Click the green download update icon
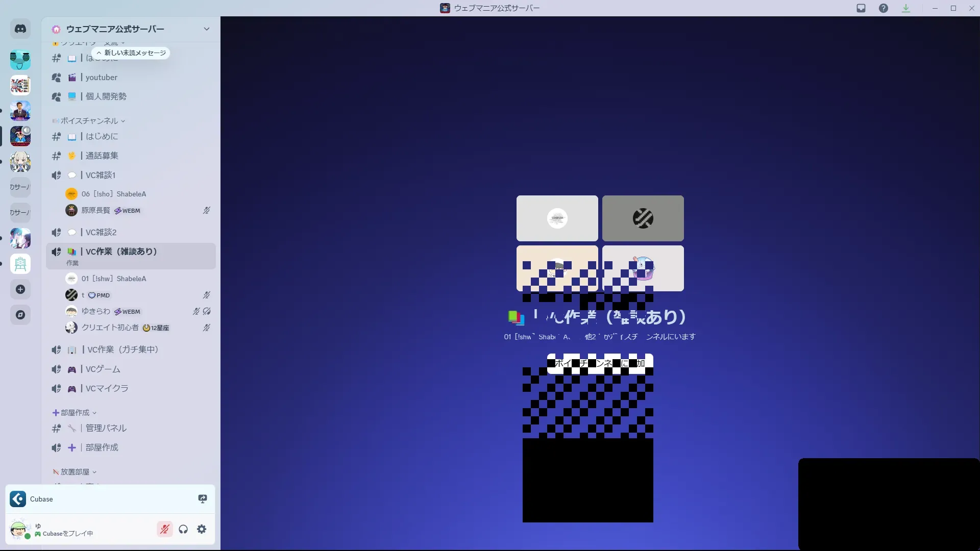This screenshot has width=980, height=551. pyautogui.click(x=906, y=8)
